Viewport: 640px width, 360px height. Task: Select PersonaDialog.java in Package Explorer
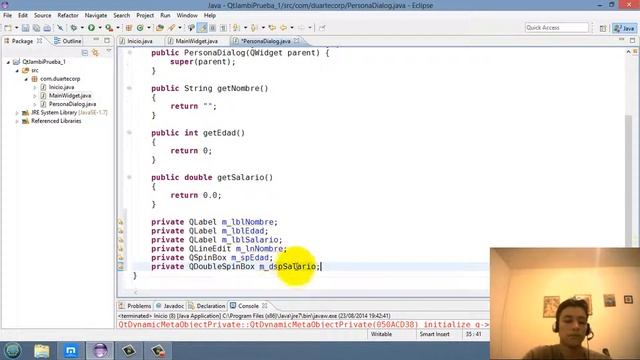pos(72,104)
